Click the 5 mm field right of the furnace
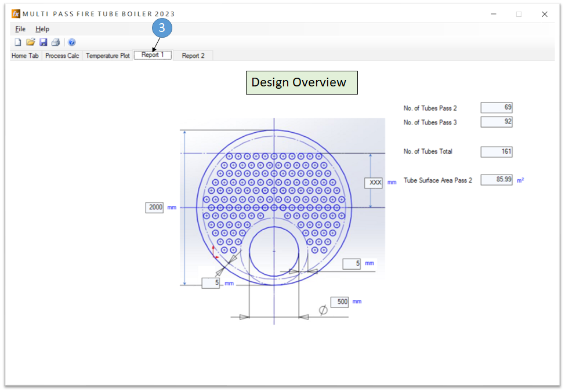565x392 pixels. (x=352, y=264)
